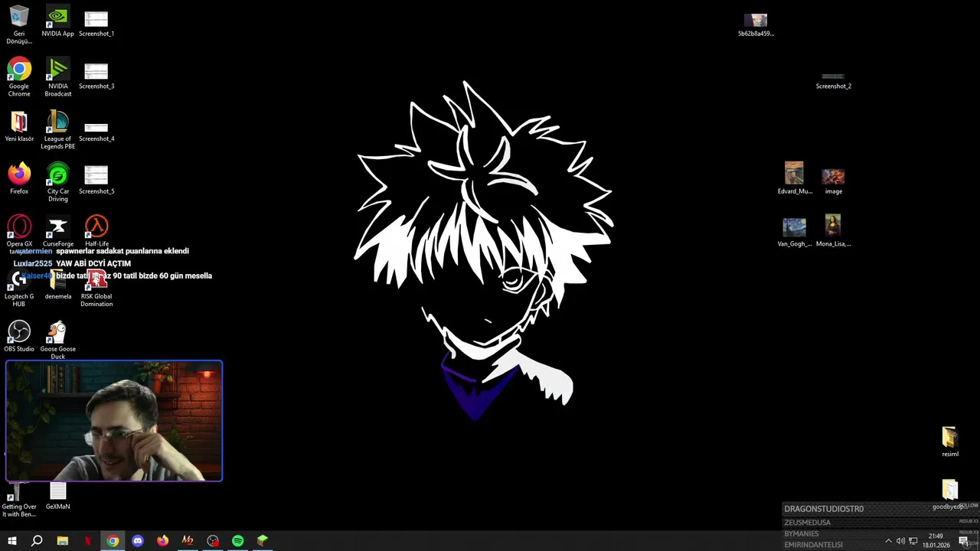Launch the CurseForge desktop shortcut
The image size is (980, 551).
[58, 232]
